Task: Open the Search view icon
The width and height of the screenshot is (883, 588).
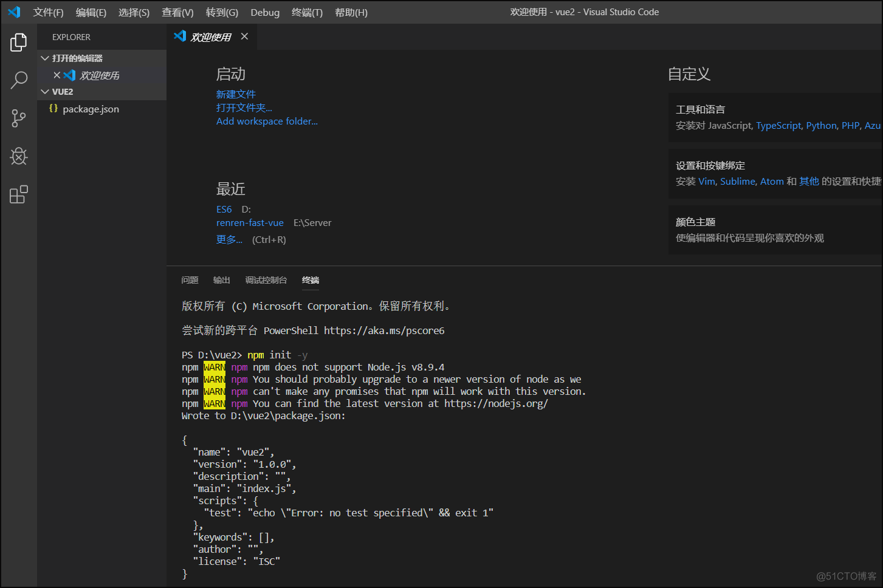Action: tap(19, 80)
